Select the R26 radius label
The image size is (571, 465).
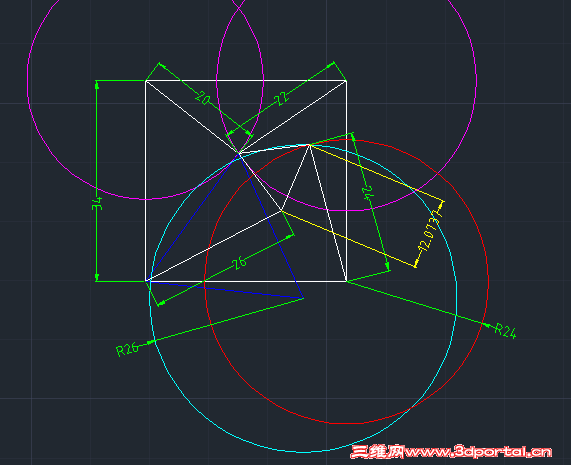coord(127,350)
